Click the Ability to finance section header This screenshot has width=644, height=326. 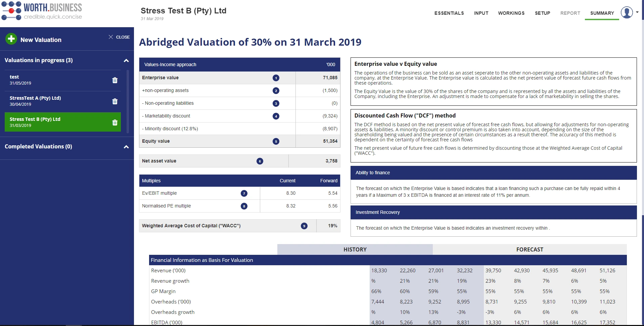click(x=494, y=173)
